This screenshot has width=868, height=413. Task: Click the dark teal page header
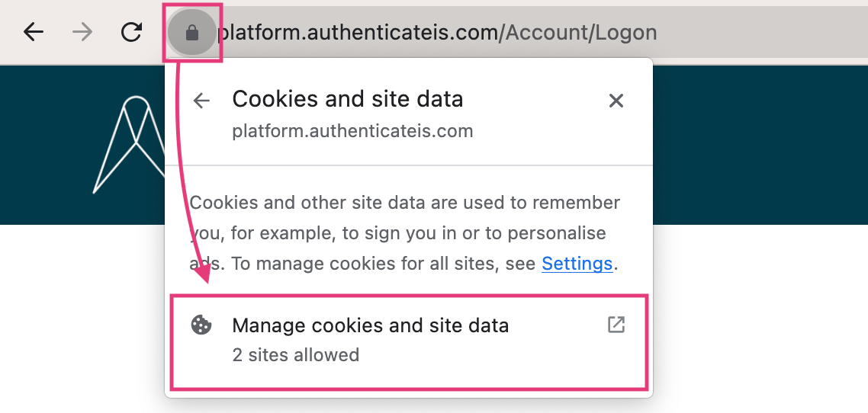coord(755,145)
